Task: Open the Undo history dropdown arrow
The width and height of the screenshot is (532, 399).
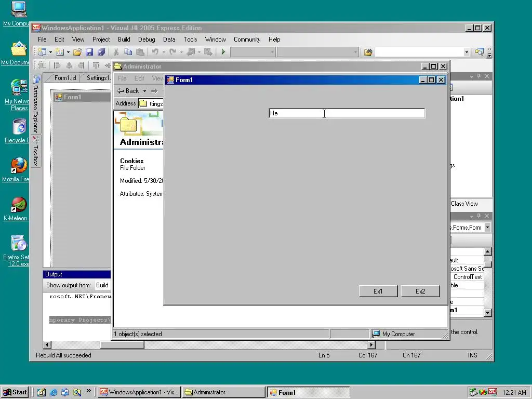Action: click(164, 52)
